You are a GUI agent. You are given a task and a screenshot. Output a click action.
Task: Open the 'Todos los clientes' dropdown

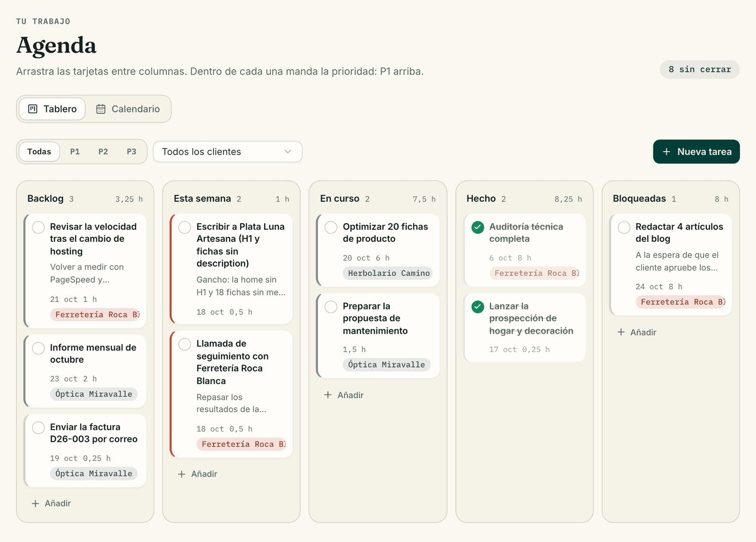click(x=228, y=152)
